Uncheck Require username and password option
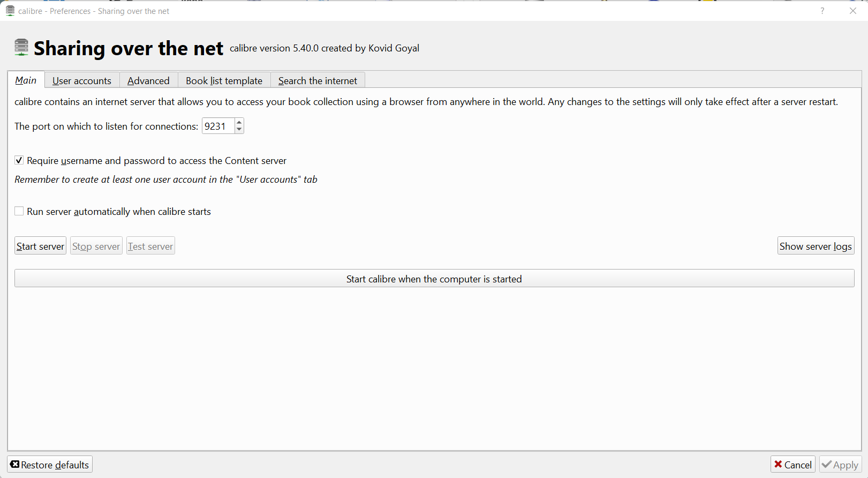Screen dimensions: 868x478 [x=19, y=160]
